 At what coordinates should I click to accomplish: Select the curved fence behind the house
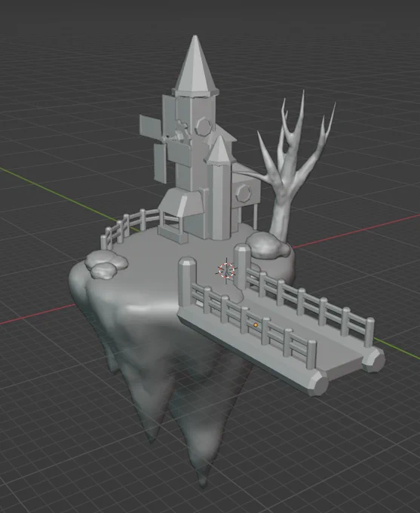pyautogui.click(x=129, y=226)
